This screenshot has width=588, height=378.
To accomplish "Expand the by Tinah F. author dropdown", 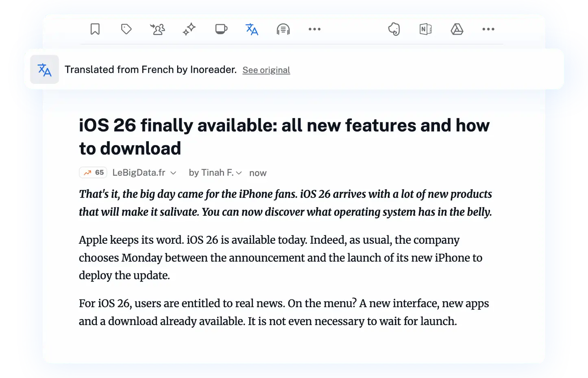I will tap(215, 173).
